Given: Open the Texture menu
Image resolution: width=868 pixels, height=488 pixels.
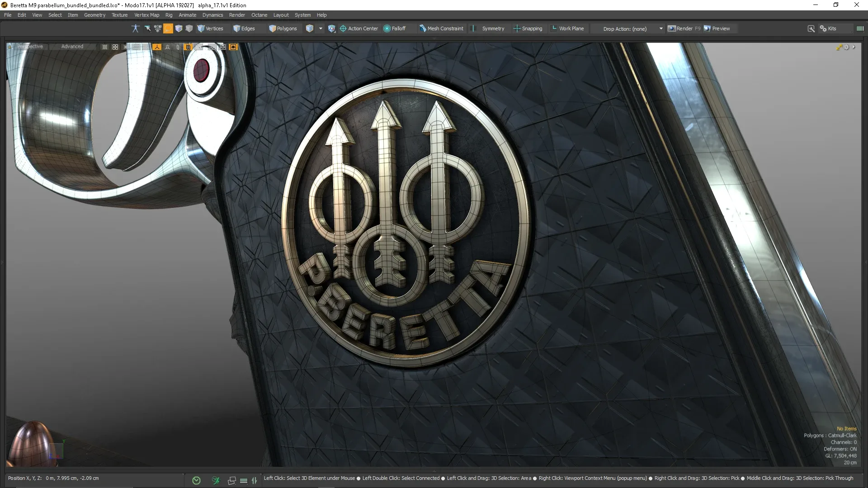Looking at the screenshot, I should click(x=120, y=15).
